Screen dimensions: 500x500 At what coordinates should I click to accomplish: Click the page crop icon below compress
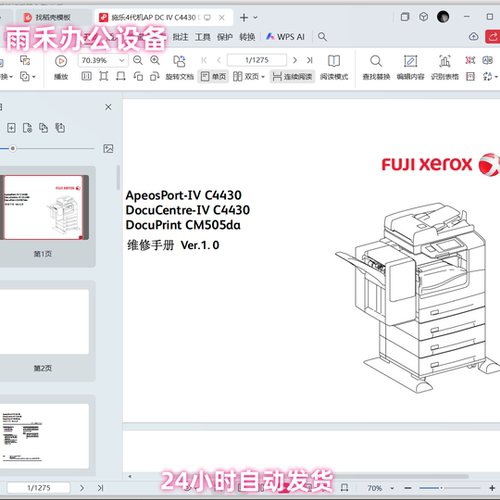[470, 77]
